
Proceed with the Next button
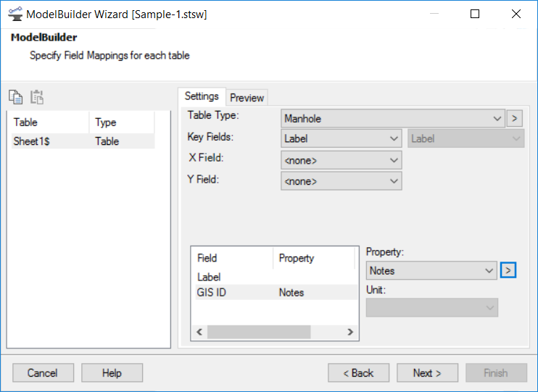[x=427, y=372]
